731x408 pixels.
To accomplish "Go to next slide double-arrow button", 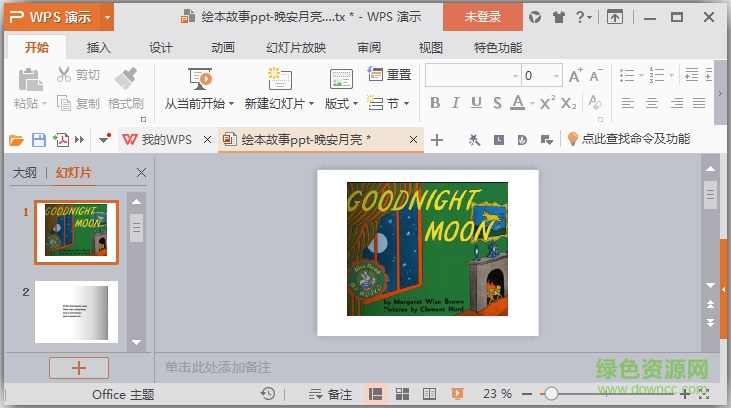I will tap(710, 322).
